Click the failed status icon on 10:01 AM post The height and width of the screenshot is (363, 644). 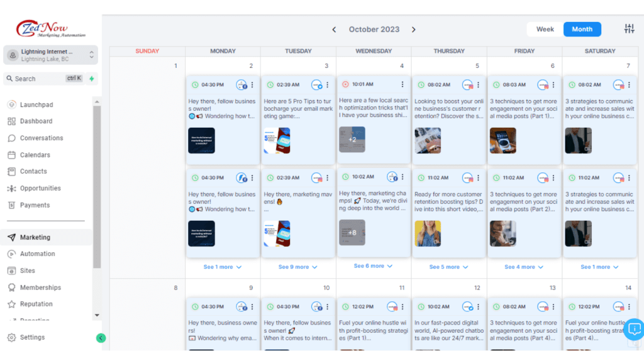(x=345, y=84)
